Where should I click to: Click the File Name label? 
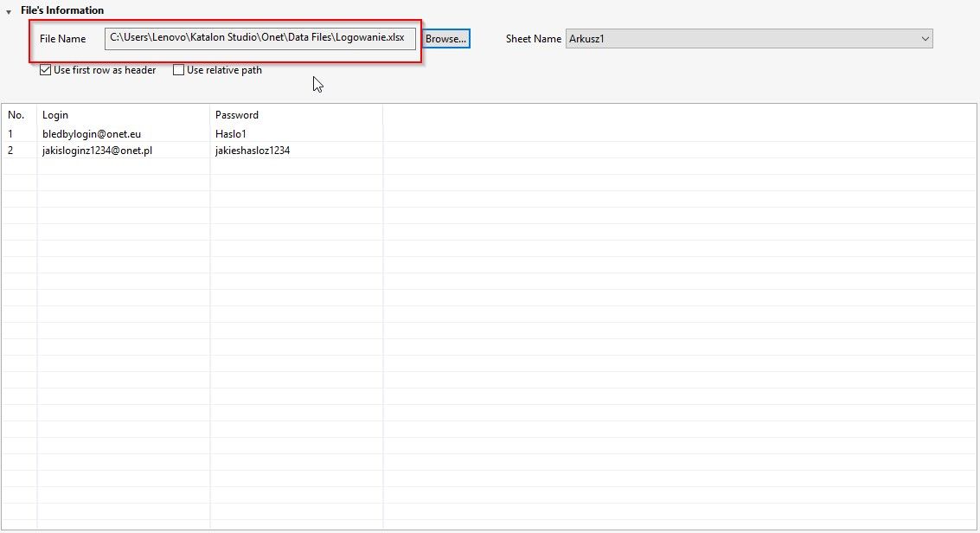(x=63, y=39)
